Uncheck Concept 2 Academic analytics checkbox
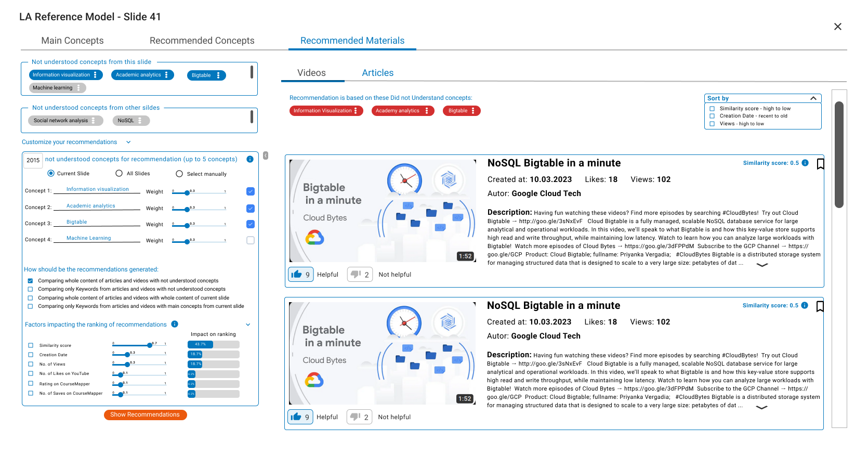 251,209
